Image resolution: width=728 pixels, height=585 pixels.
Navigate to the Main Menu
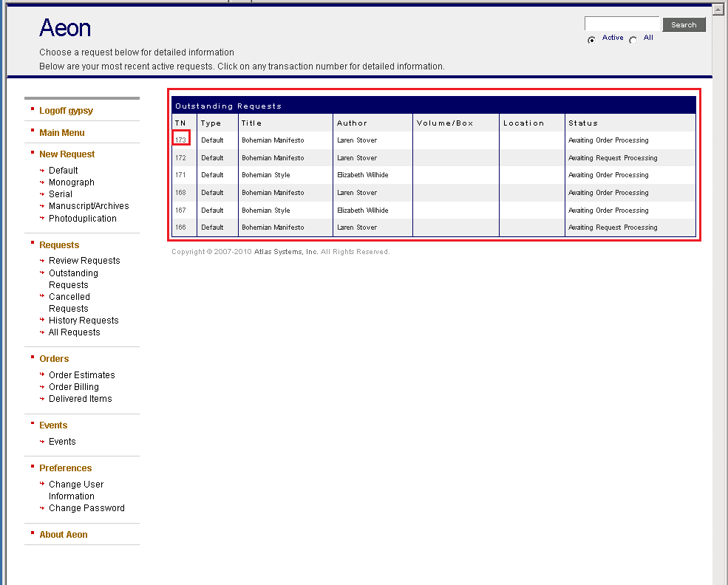(x=64, y=131)
